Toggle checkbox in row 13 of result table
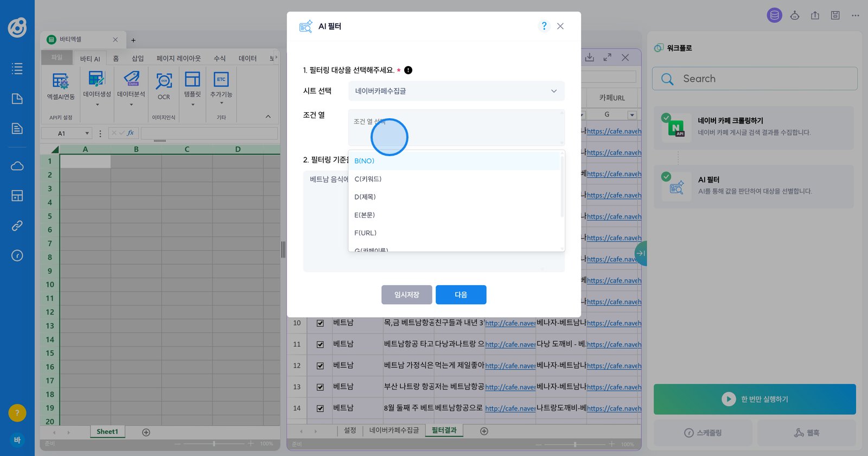The image size is (868, 456). point(320,387)
